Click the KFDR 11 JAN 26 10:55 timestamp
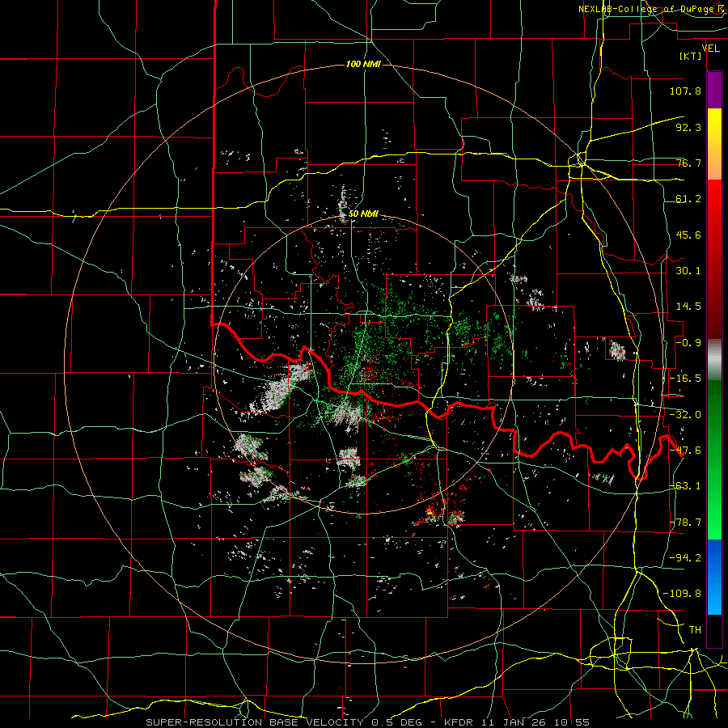Image resolution: width=728 pixels, height=728 pixels. click(517, 722)
